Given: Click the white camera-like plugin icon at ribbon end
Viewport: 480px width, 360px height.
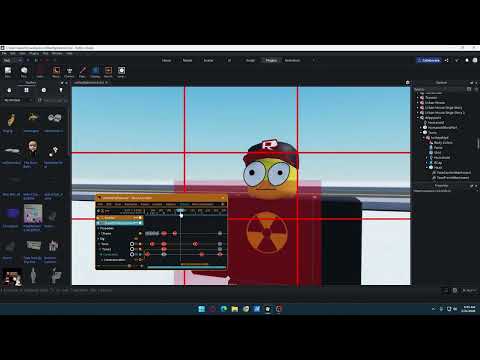Looking at the screenshot, I should 121,70.
